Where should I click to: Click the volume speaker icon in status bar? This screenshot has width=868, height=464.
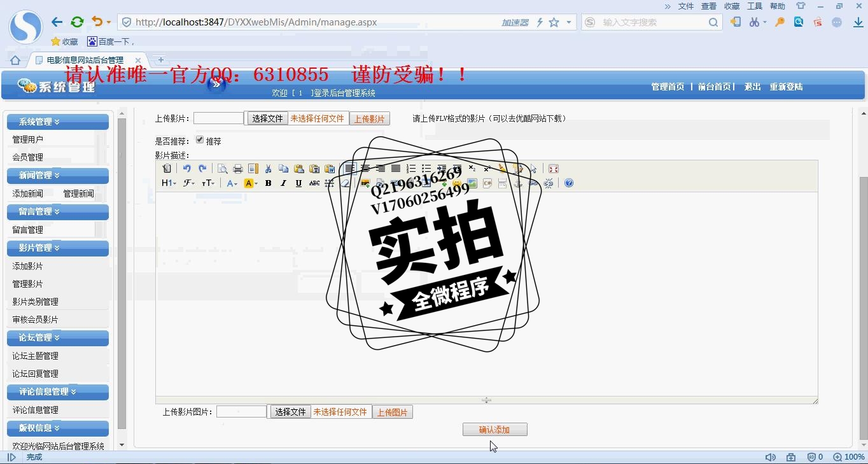tap(770, 457)
